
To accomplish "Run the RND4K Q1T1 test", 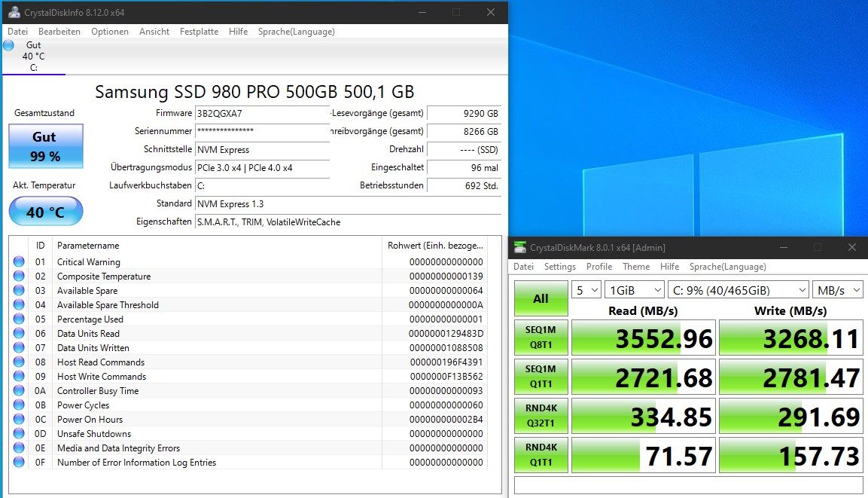I will 541,455.
